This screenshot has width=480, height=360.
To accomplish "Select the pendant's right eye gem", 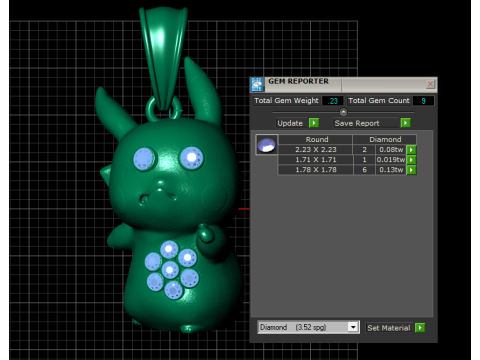I will 192,158.
